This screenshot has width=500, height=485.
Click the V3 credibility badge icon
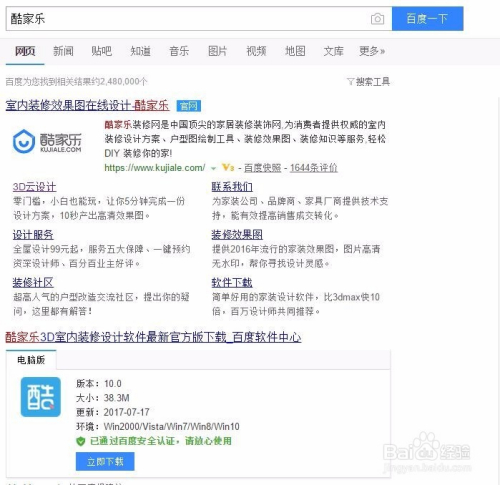[228, 167]
